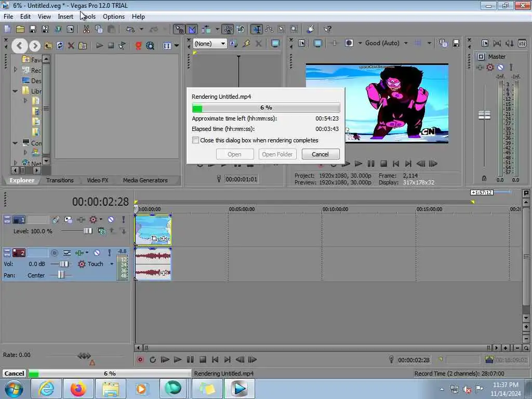The image size is (532, 399).
Task: Click the Open button in render dialog
Action: point(234,154)
